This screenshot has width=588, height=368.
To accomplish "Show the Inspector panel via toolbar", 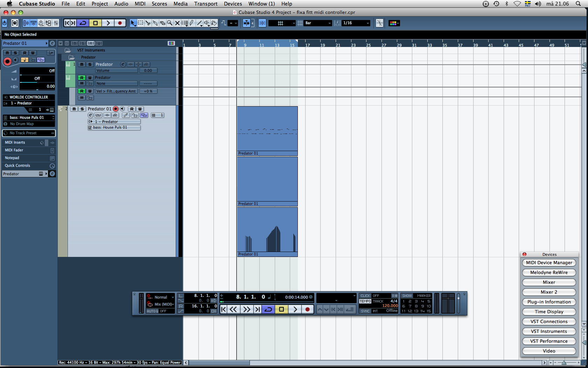I will click(x=26, y=23).
